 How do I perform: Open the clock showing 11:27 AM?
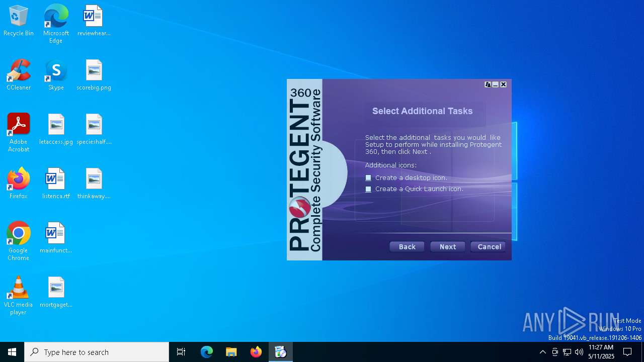coord(601,352)
